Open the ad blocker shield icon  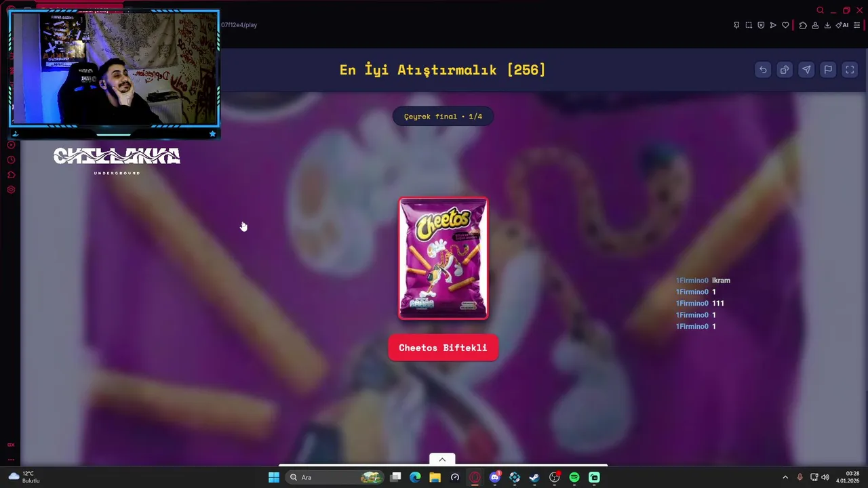(x=761, y=25)
